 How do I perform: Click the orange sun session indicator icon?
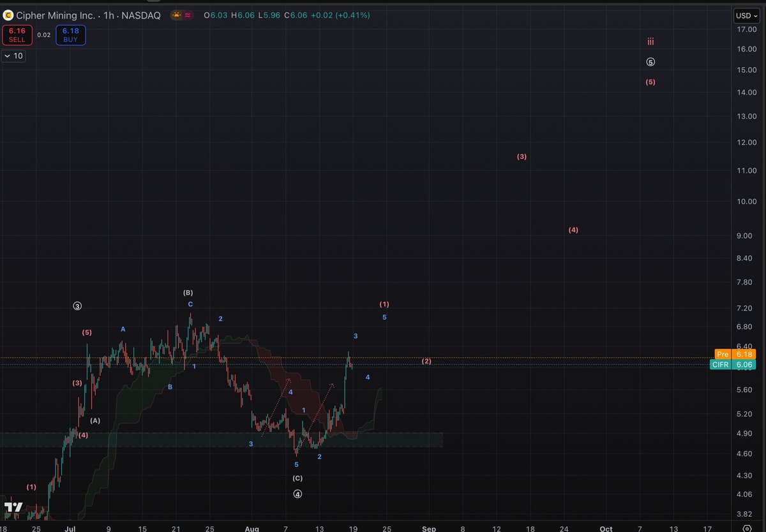tap(176, 15)
